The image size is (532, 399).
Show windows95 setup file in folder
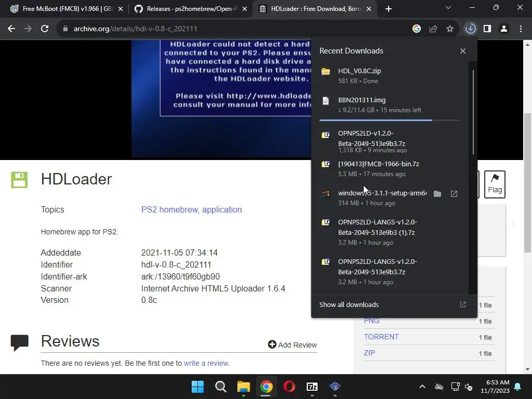[x=437, y=194]
